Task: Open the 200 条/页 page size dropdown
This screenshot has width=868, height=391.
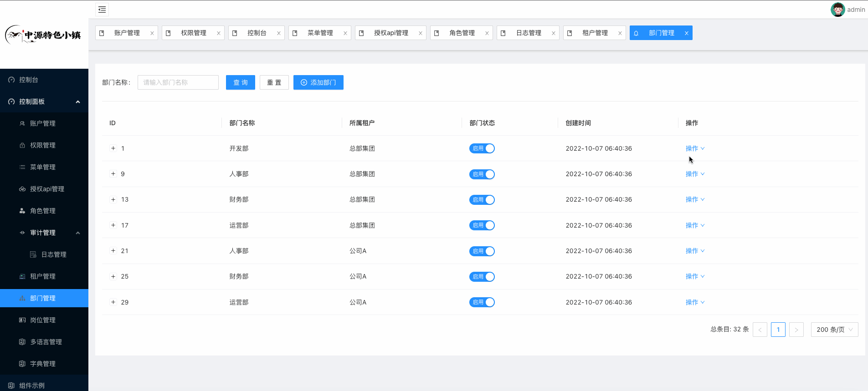Action: coord(835,330)
